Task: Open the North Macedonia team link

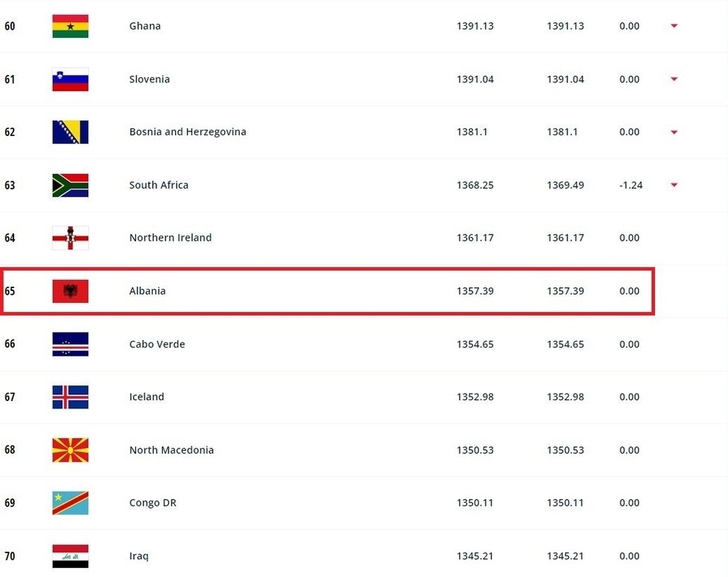Action: click(x=171, y=450)
